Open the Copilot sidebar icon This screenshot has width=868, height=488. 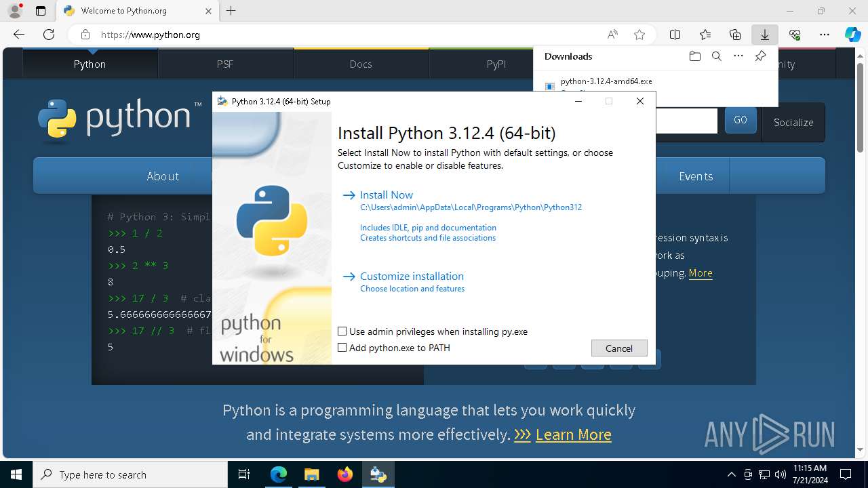(x=852, y=35)
